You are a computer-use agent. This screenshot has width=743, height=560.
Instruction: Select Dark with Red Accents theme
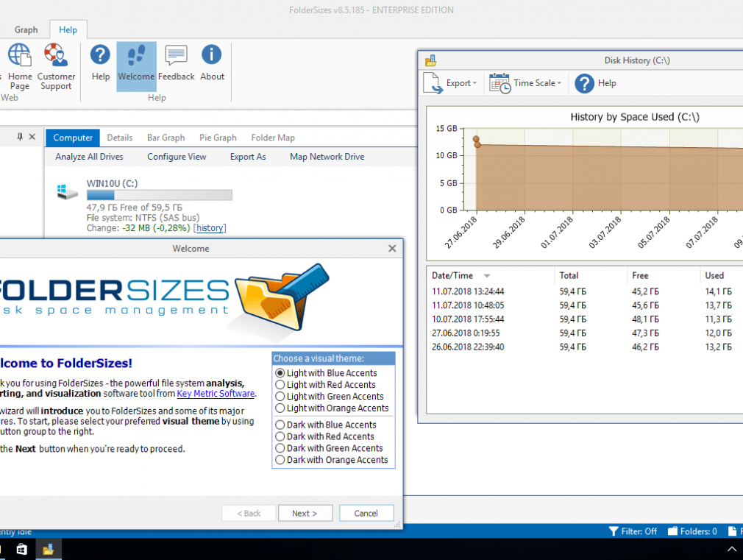pos(280,436)
